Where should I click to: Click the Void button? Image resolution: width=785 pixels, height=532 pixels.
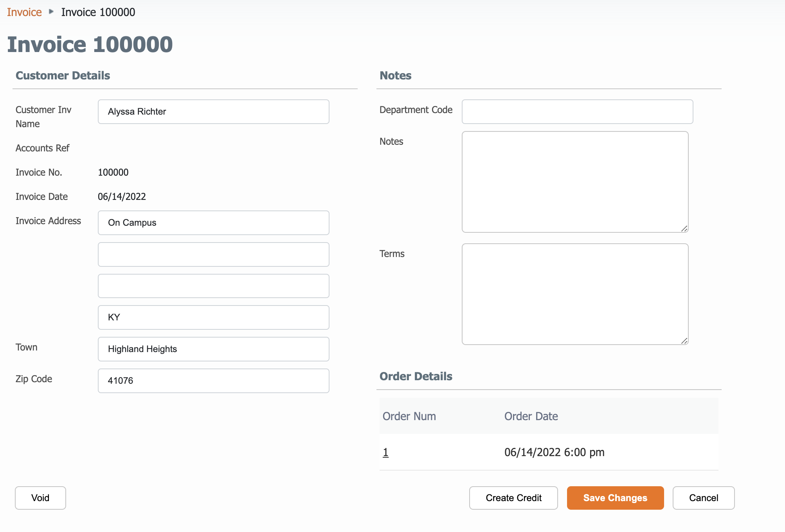[40, 498]
